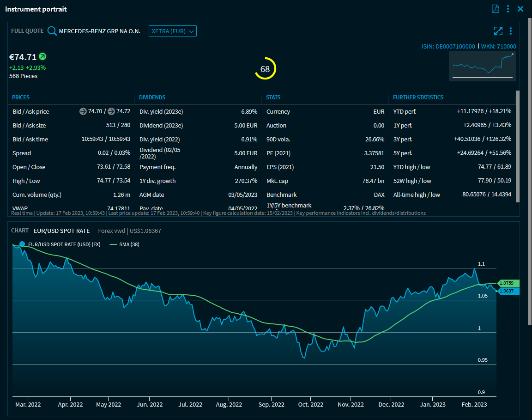Image resolution: width=532 pixels, height=420 pixels.
Task: Expand the Full Quote widget to fullscreen
Action: (x=498, y=31)
